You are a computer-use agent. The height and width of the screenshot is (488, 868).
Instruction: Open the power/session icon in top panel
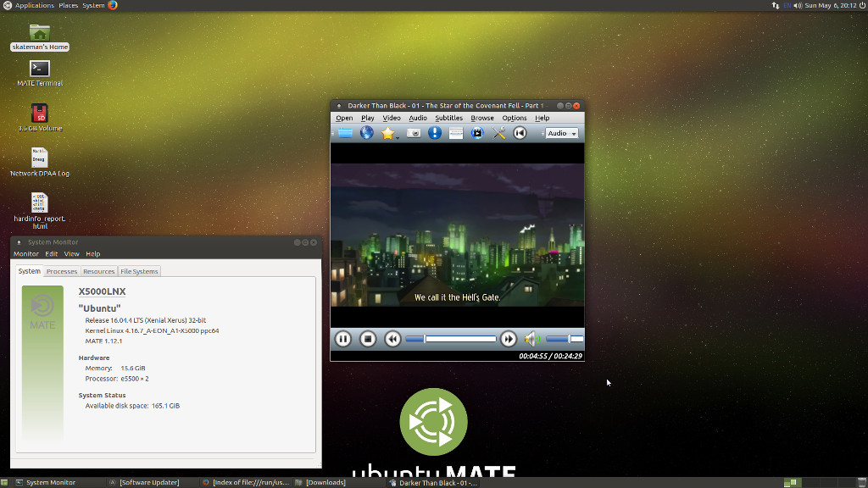(862, 6)
